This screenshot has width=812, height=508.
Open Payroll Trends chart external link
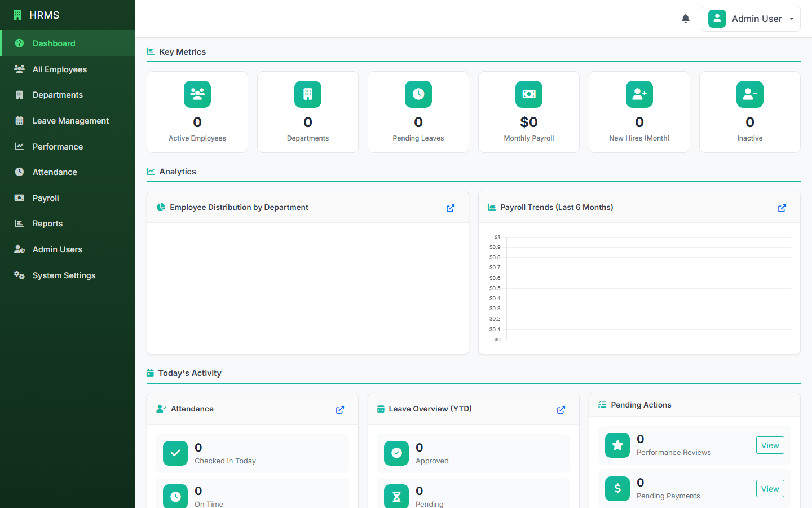point(782,208)
